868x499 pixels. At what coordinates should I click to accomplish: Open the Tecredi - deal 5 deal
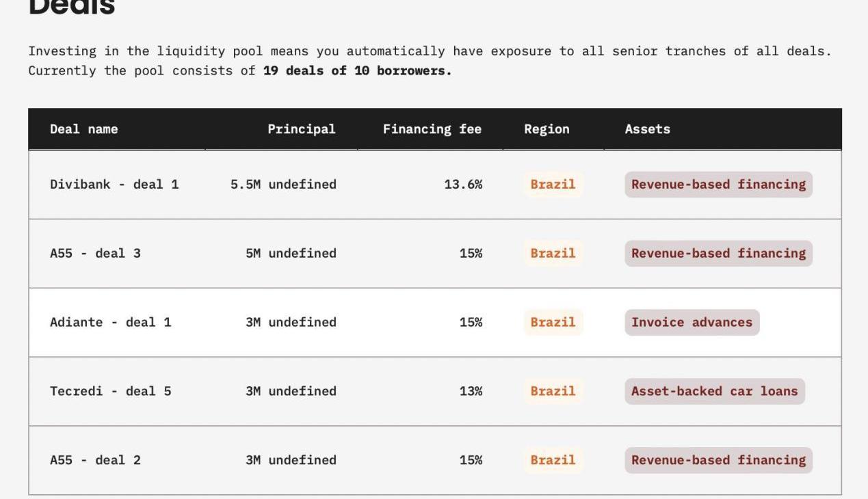[x=110, y=392]
